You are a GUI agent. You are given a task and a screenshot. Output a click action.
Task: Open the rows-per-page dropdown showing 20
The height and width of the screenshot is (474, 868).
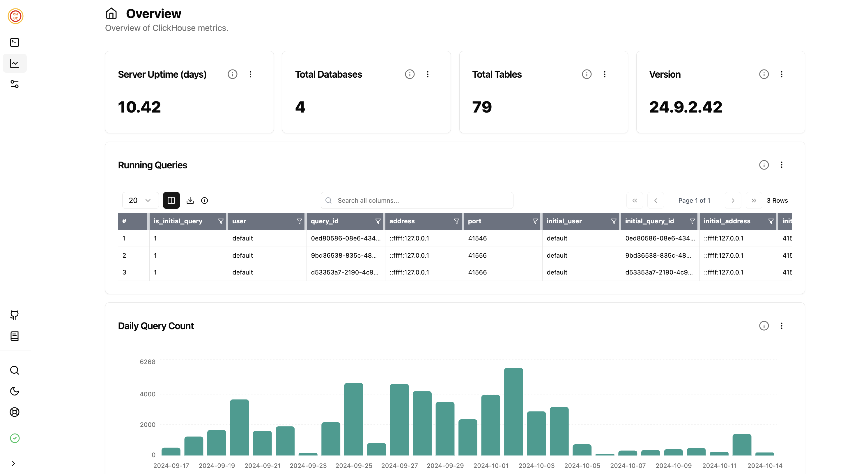[140, 201]
